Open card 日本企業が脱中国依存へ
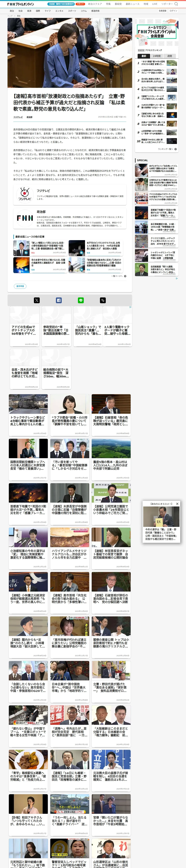 [x=70, y=682]
